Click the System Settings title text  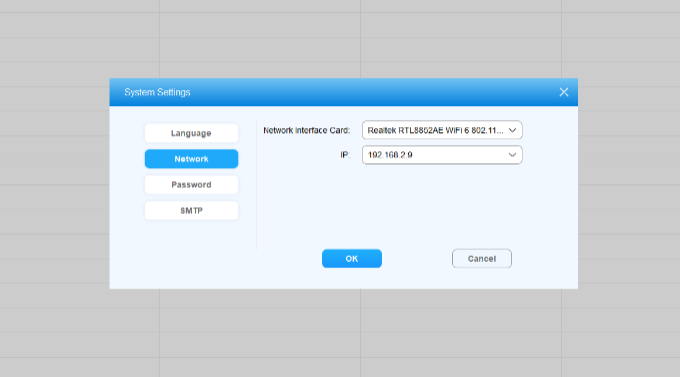157,92
